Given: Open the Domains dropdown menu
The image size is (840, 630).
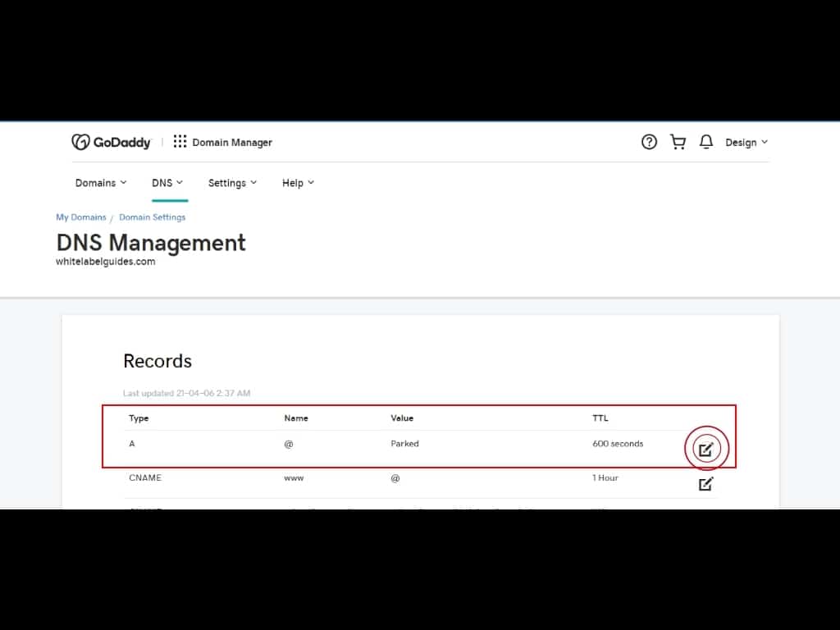Looking at the screenshot, I should tap(101, 183).
